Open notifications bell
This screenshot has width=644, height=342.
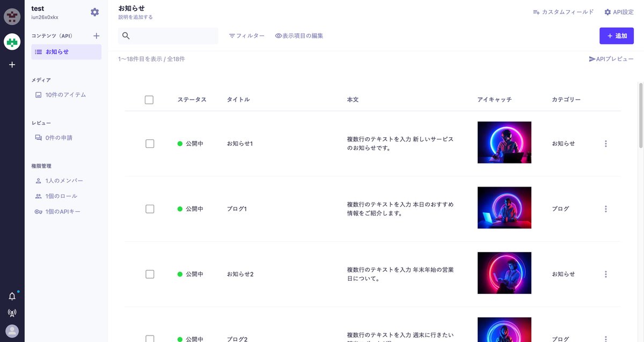pos(12,296)
